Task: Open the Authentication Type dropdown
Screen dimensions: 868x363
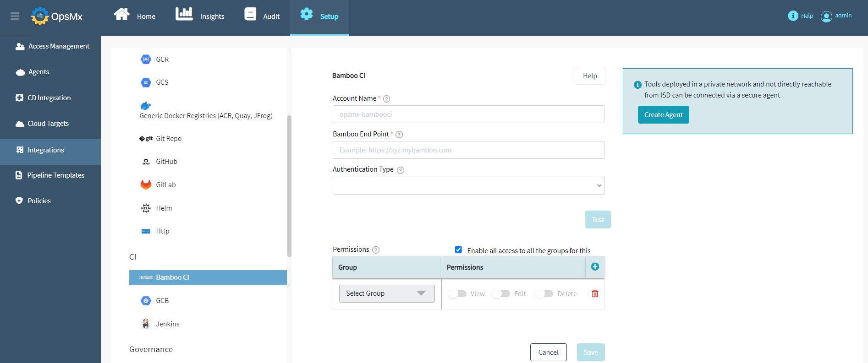Action: point(468,186)
